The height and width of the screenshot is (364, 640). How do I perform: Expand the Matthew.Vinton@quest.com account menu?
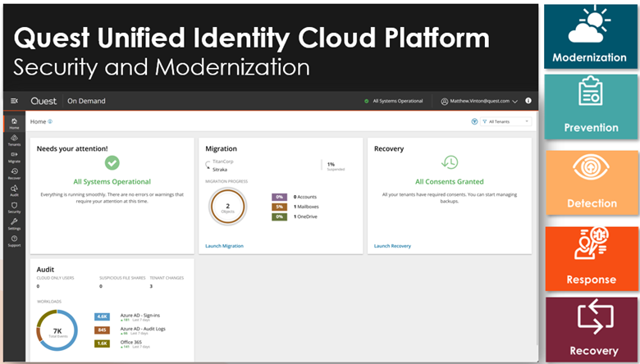click(x=480, y=101)
